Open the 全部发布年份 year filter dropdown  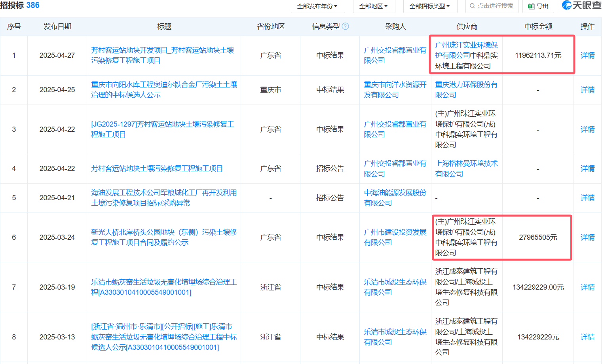pos(318,6)
